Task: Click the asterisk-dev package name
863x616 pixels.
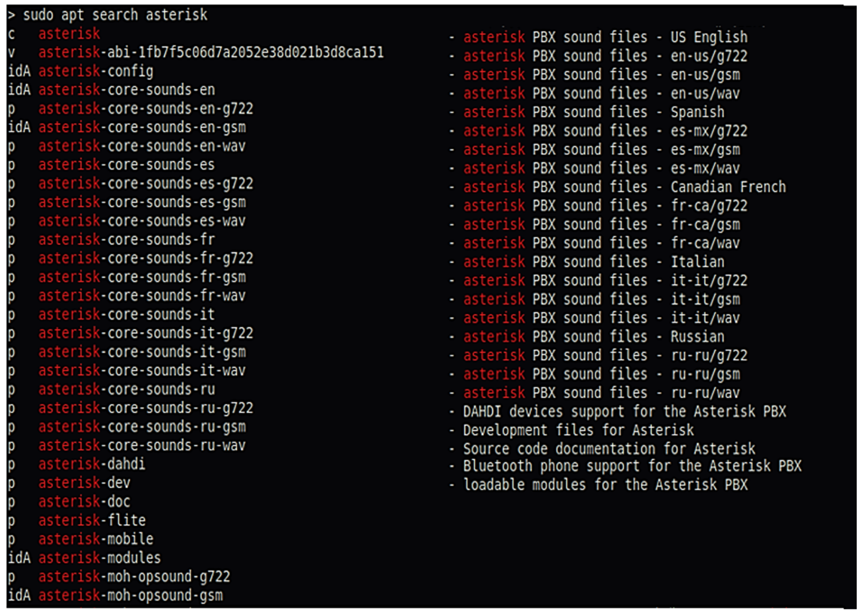Action: 84,483
